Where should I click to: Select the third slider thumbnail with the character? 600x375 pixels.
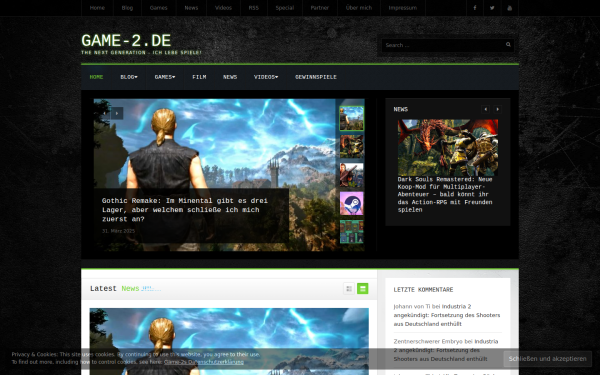[x=352, y=175]
